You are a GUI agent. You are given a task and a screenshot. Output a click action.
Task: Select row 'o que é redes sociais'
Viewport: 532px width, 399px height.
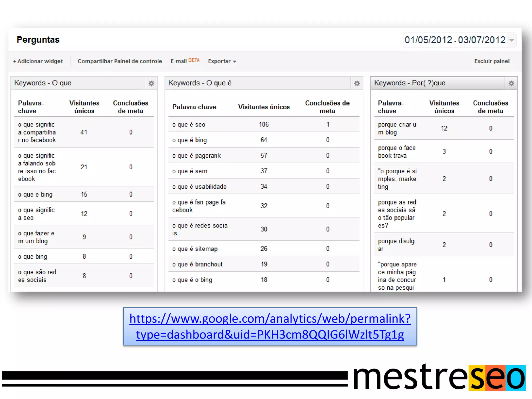coord(264,229)
